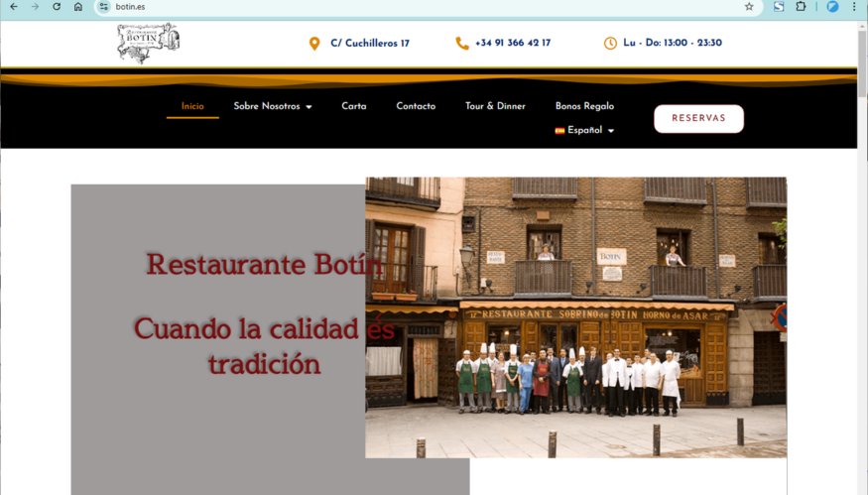868x495 pixels.
Task: Click the Spanish flag icon
Action: 559,131
